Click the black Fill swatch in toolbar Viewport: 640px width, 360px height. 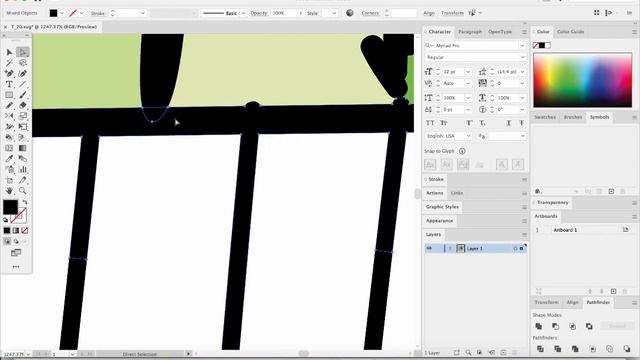[10, 207]
